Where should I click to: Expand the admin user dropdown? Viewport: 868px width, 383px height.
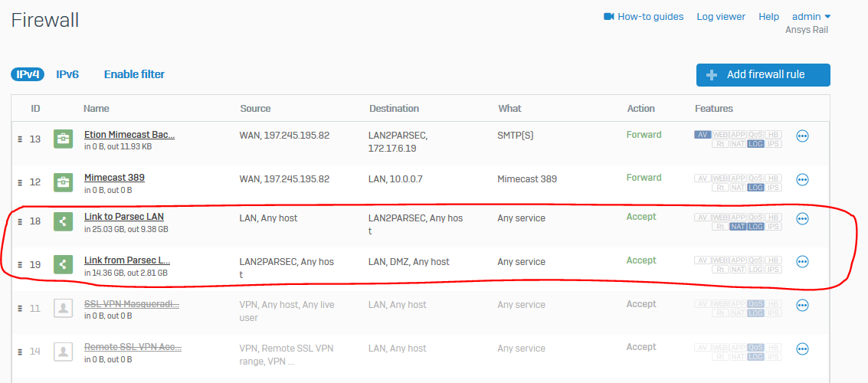[x=811, y=17]
